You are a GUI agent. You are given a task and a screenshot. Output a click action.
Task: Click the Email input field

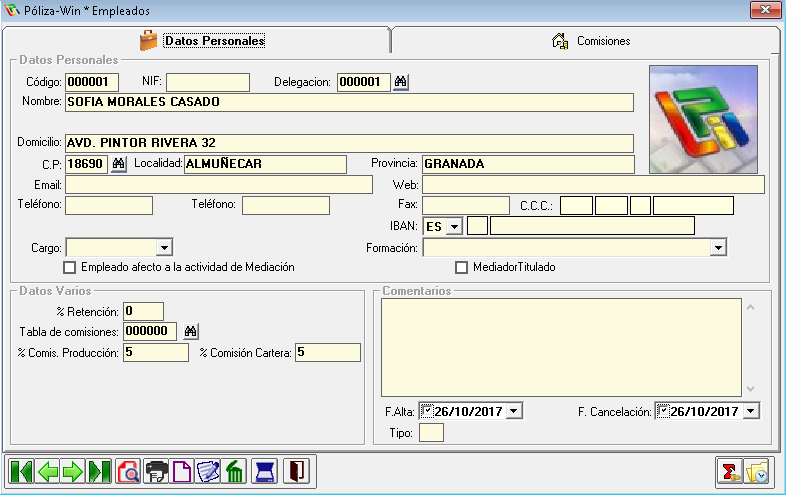coord(219,185)
